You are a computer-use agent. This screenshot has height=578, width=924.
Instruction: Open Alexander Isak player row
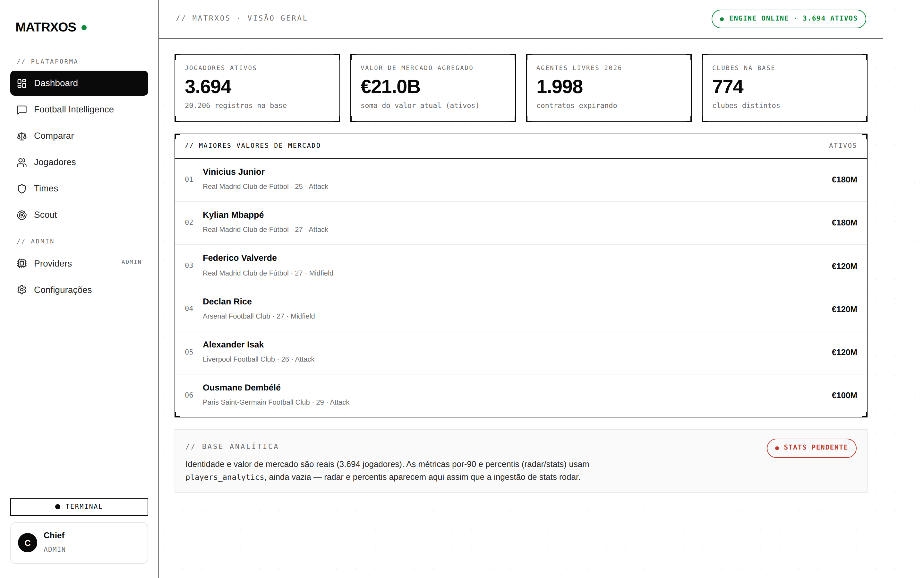[521, 353]
